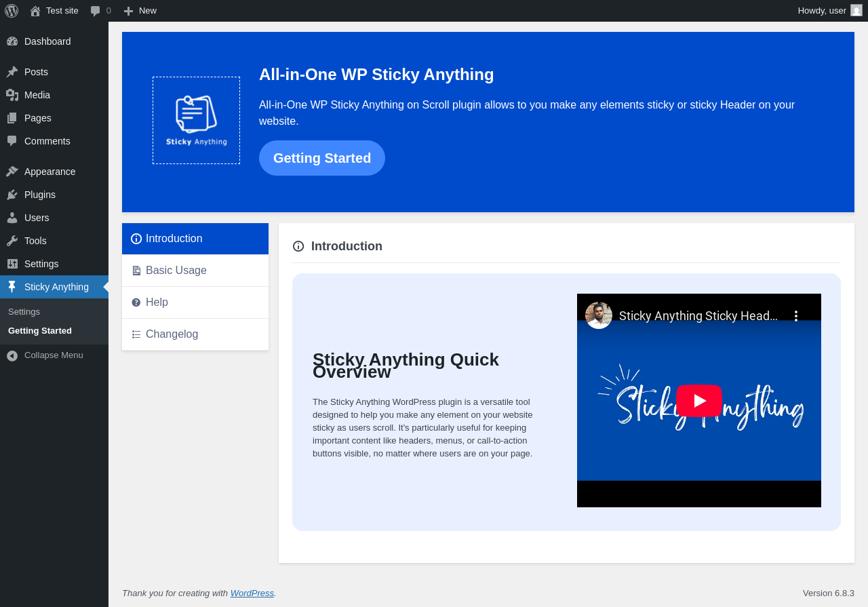Image resolution: width=868 pixels, height=607 pixels.
Task: Click the Users person icon
Action: (x=12, y=218)
